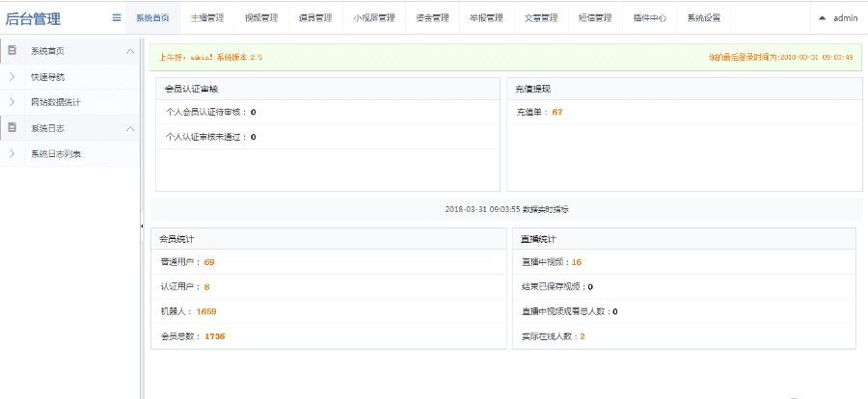Image resolution: width=868 pixels, height=399 pixels.
Task: Switch to the 举报管理 tab
Action: point(486,18)
